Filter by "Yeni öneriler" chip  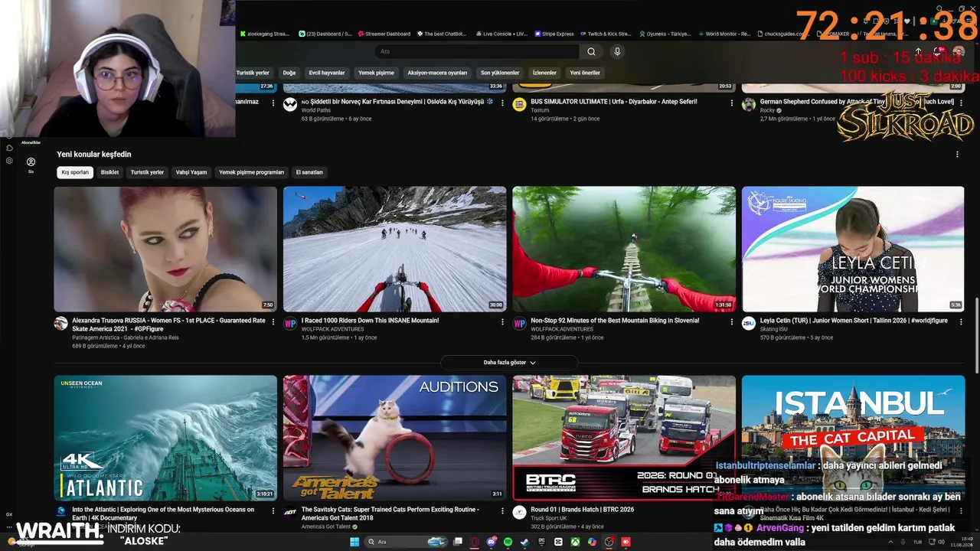585,73
